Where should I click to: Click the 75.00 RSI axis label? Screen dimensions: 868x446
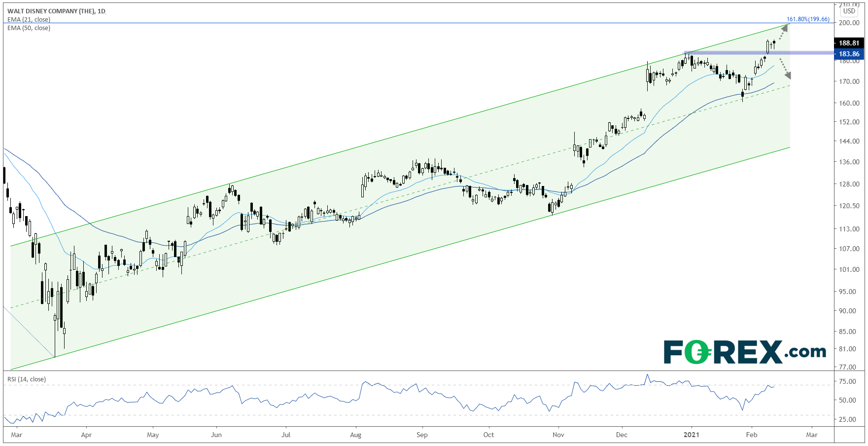(x=848, y=381)
